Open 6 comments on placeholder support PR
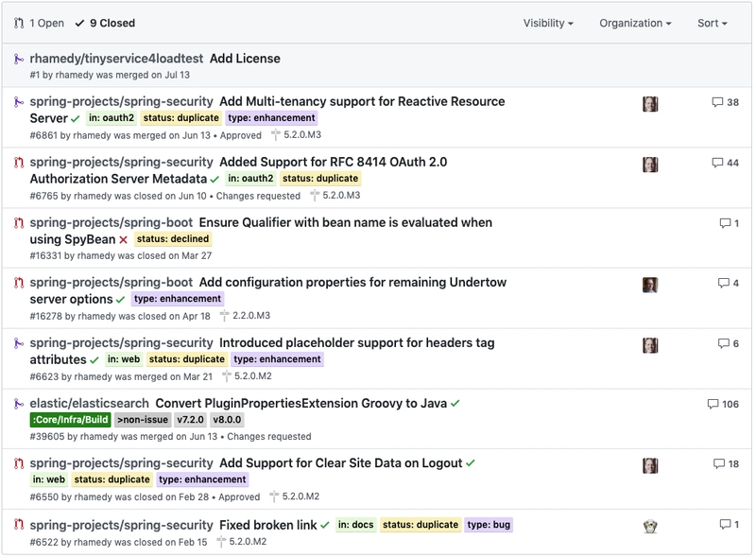 click(x=729, y=343)
